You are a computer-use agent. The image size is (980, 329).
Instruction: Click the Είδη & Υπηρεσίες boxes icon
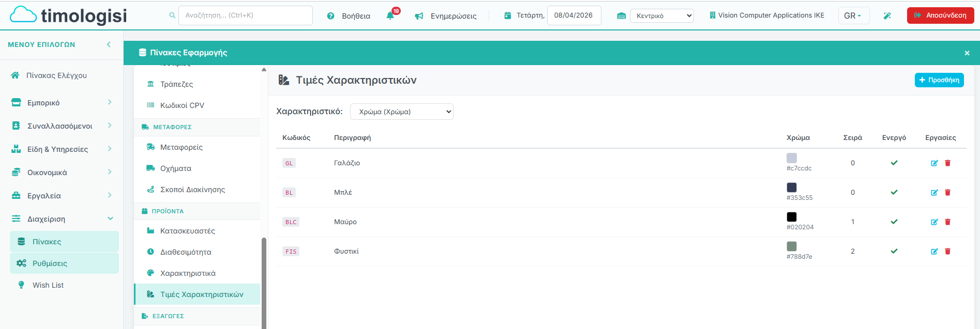16,149
